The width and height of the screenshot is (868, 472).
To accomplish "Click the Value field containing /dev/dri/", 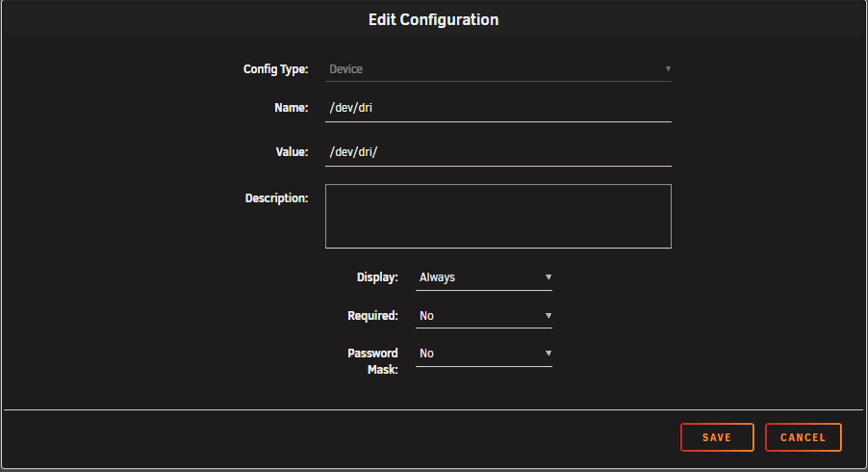I will click(x=498, y=152).
